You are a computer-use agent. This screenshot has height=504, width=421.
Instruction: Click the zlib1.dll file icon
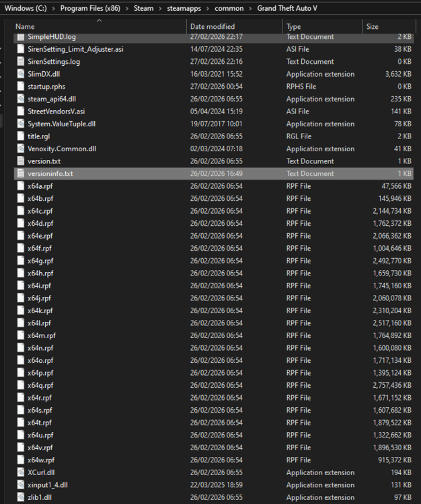(21, 497)
